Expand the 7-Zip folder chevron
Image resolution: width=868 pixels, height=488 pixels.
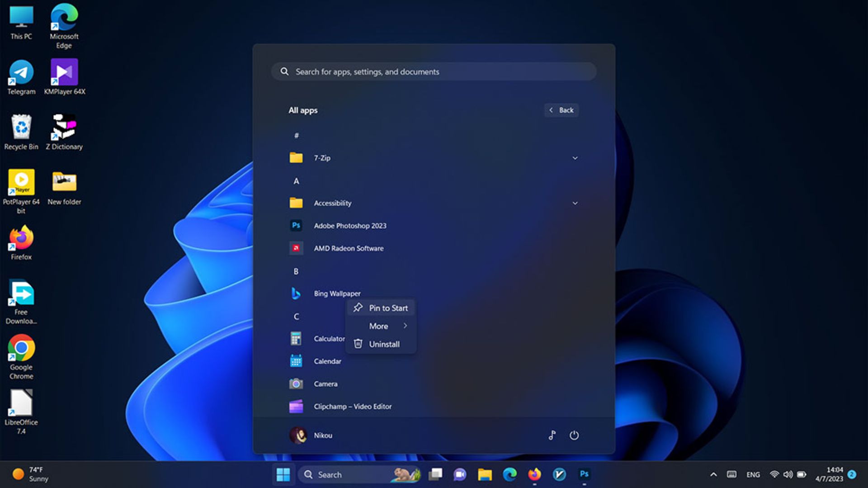coord(575,158)
